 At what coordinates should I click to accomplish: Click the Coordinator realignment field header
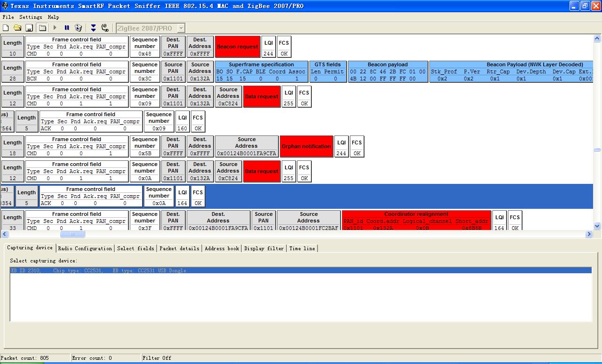416,214
